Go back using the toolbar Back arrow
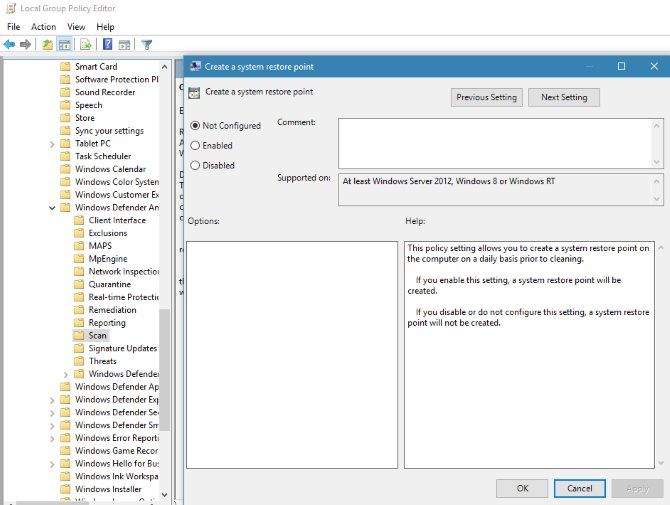The height and width of the screenshot is (505, 670). click(x=9, y=44)
